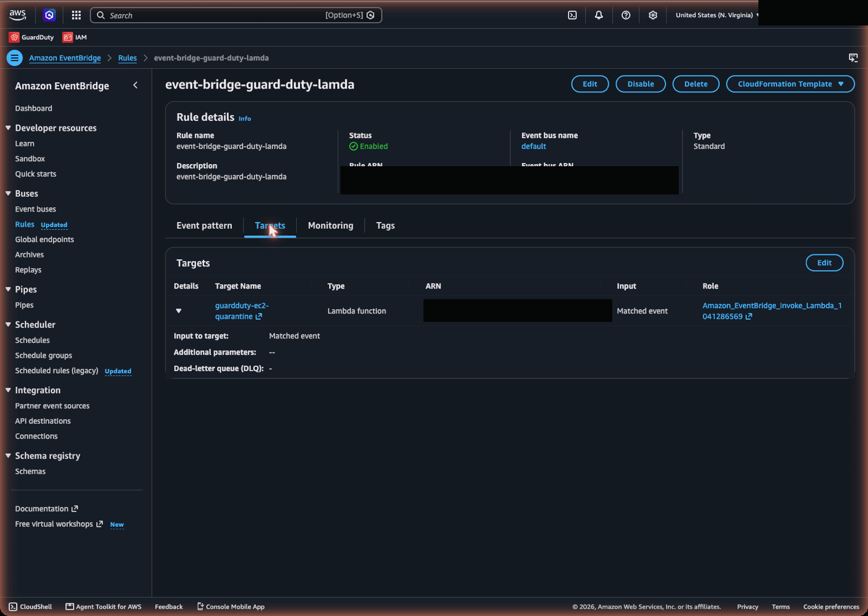Switch to the Monitoring tab
The width and height of the screenshot is (868, 616).
coord(330,225)
